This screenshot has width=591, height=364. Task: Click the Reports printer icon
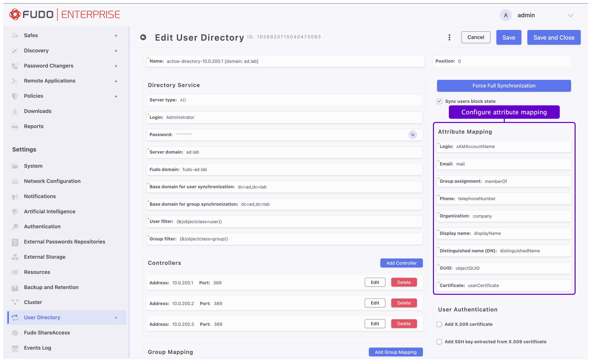click(x=15, y=126)
